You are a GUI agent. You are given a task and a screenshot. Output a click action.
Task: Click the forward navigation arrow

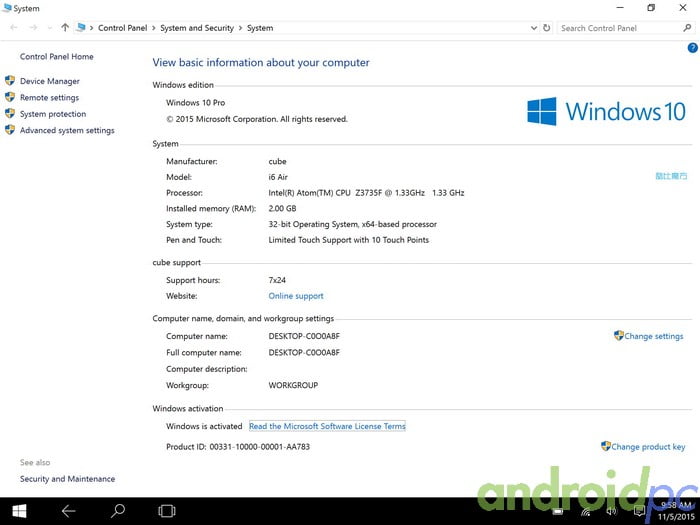[33, 28]
